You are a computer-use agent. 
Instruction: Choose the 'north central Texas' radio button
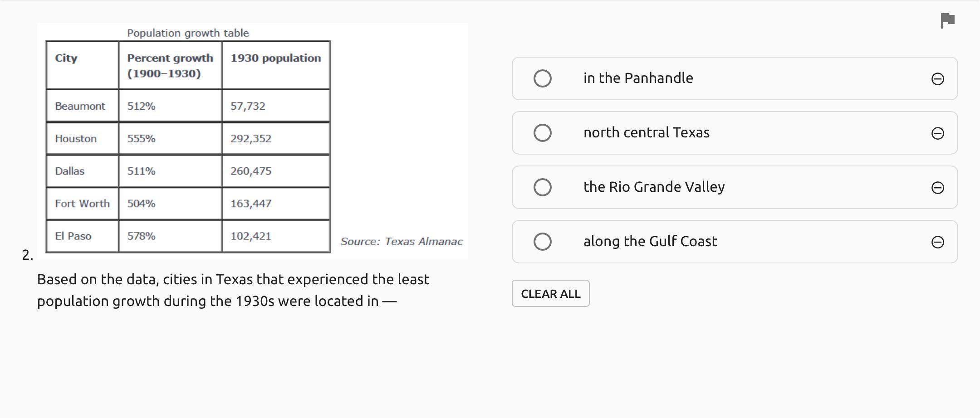tap(542, 133)
